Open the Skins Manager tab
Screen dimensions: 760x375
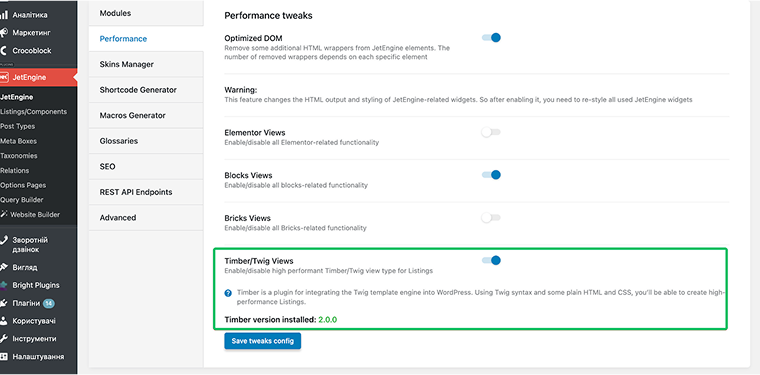pos(146,64)
